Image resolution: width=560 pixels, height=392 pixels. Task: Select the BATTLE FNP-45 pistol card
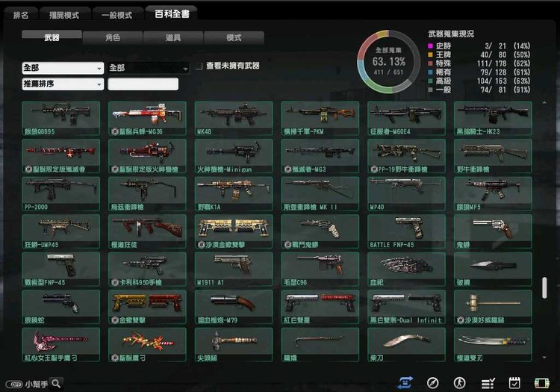(x=406, y=231)
